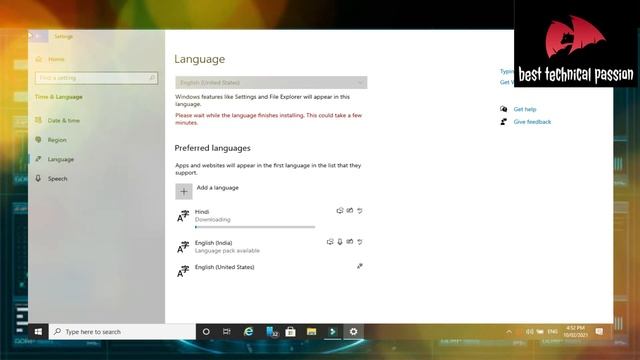Viewport: 640px width, 360px height.
Task: Show hidden system tray icons
Action: point(509,332)
